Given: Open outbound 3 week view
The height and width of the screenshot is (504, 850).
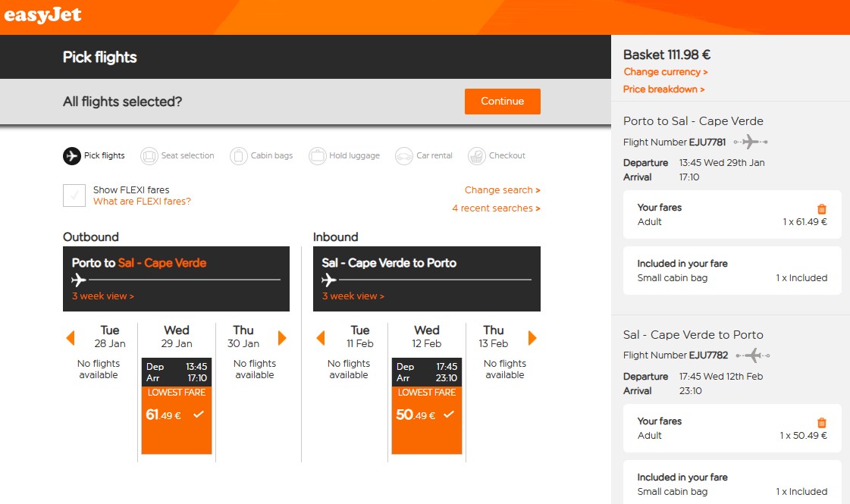Looking at the screenshot, I should point(103,296).
